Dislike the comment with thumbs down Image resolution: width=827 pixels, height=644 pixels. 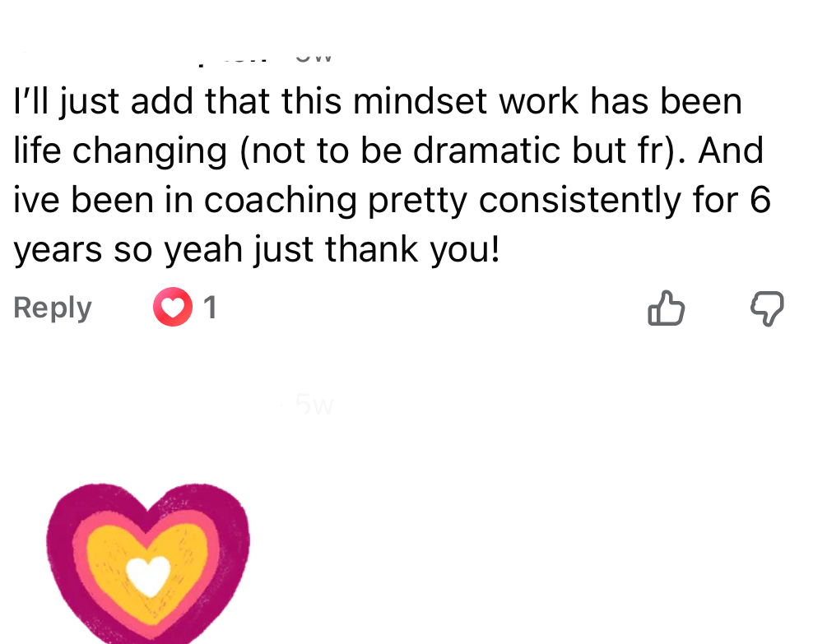click(x=767, y=309)
